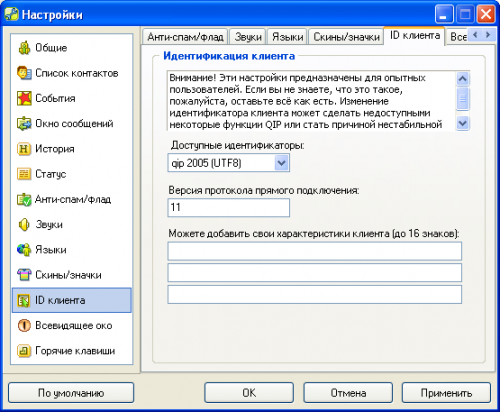Open the Звуки speaker icon
500x412 pixels.
[24, 225]
